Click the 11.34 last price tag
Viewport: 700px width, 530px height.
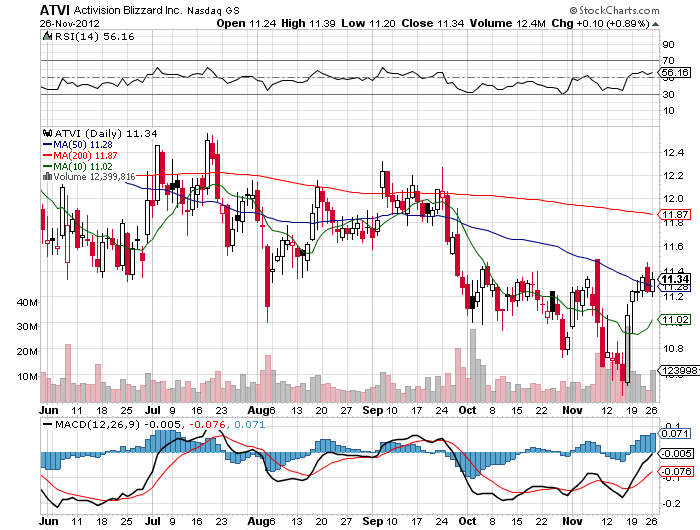(x=674, y=280)
